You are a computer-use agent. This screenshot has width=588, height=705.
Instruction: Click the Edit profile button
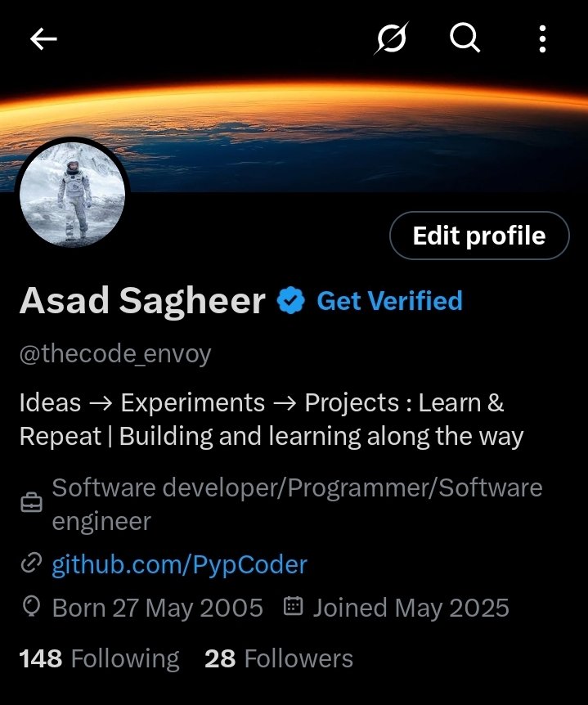(479, 236)
